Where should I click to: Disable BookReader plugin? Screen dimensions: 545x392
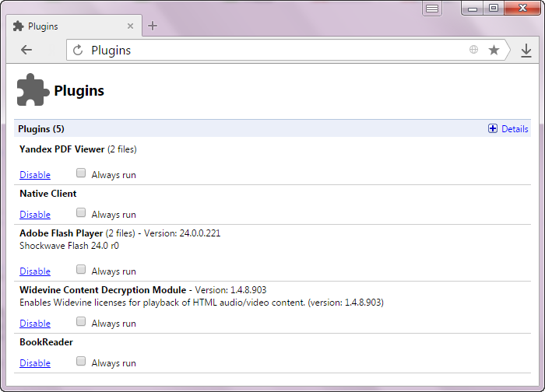35,363
